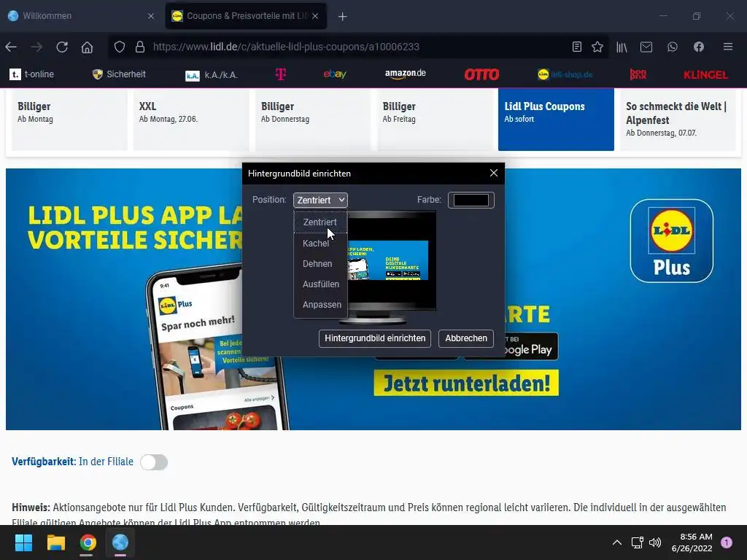
Task: Close the Hintergrundbild einrichten dialog
Action: (x=494, y=174)
